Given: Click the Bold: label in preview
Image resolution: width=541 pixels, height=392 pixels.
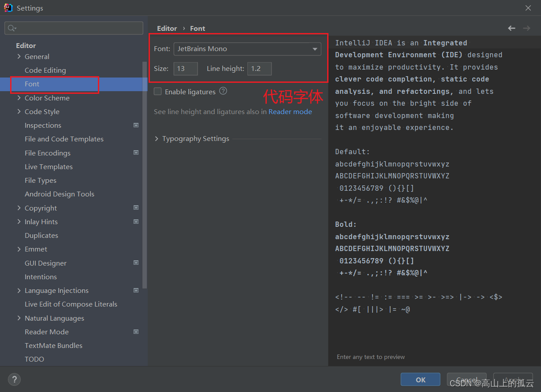Looking at the screenshot, I should tap(346, 224).
